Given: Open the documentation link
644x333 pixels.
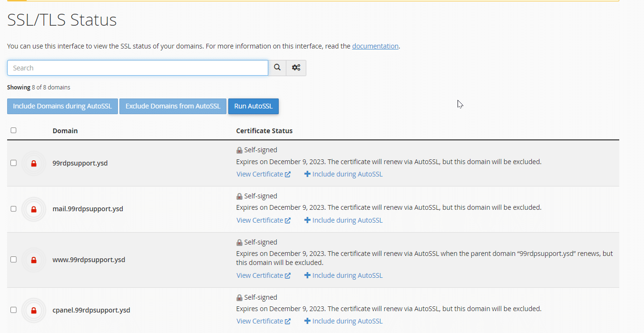Looking at the screenshot, I should click(375, 46).
